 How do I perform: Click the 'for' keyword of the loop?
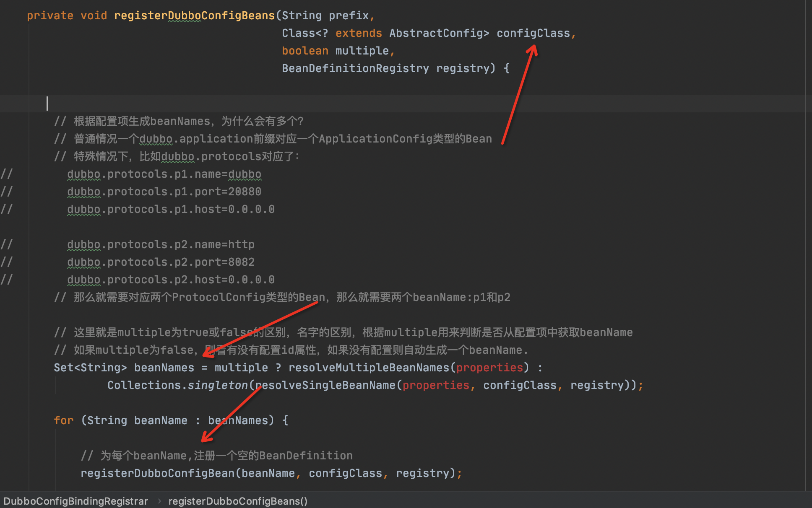click(63, 420)
